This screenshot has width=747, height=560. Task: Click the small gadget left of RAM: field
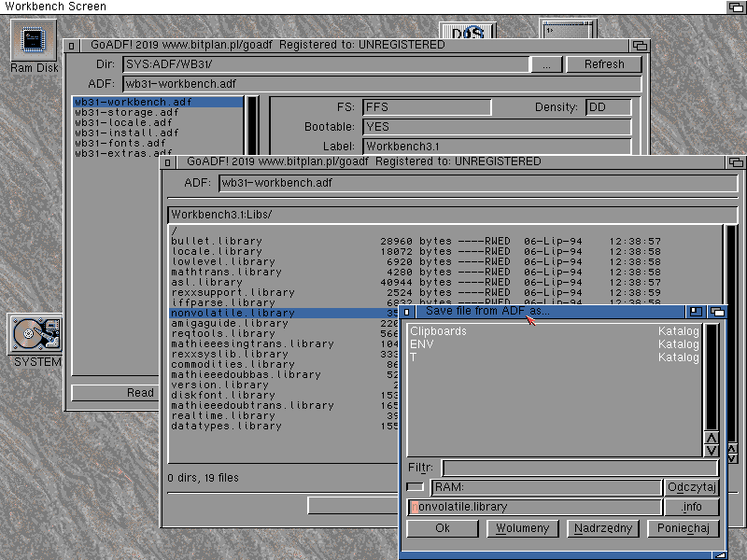pyautogui.click(x=415, y=486)
